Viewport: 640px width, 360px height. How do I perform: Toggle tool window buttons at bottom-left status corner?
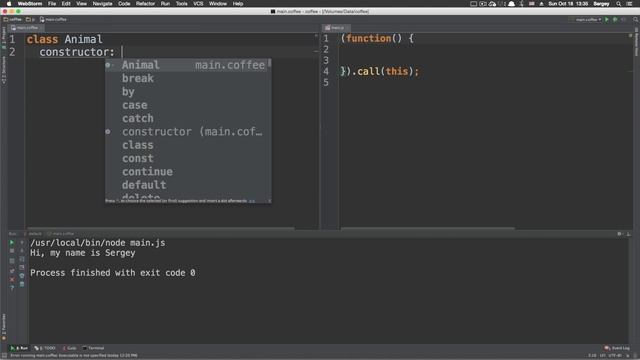(4, 356)
